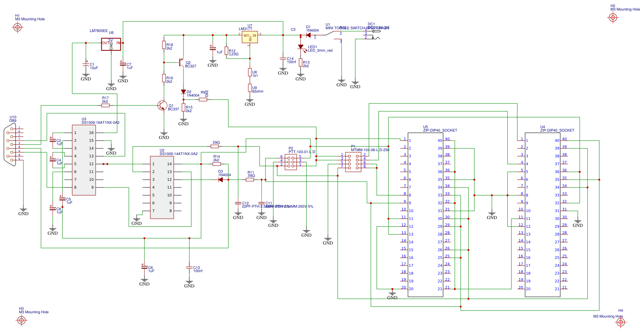Select resistor R16 symbol

[164, 78]
